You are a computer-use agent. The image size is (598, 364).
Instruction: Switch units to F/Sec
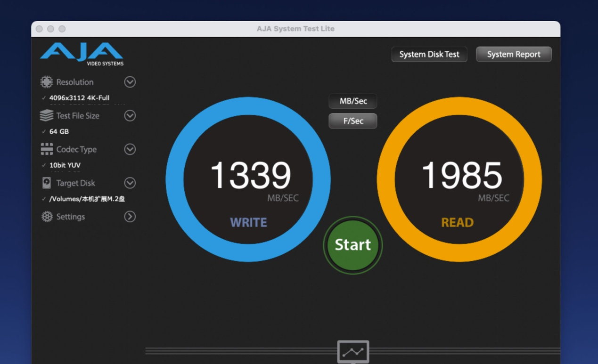[353, 121]
